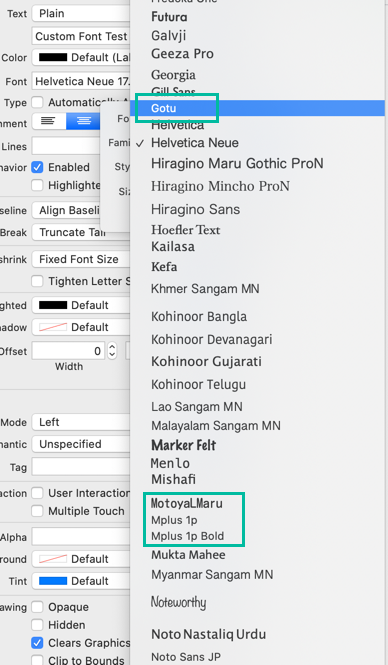
Task: Set center text alignment
Action: click(83, 121)
